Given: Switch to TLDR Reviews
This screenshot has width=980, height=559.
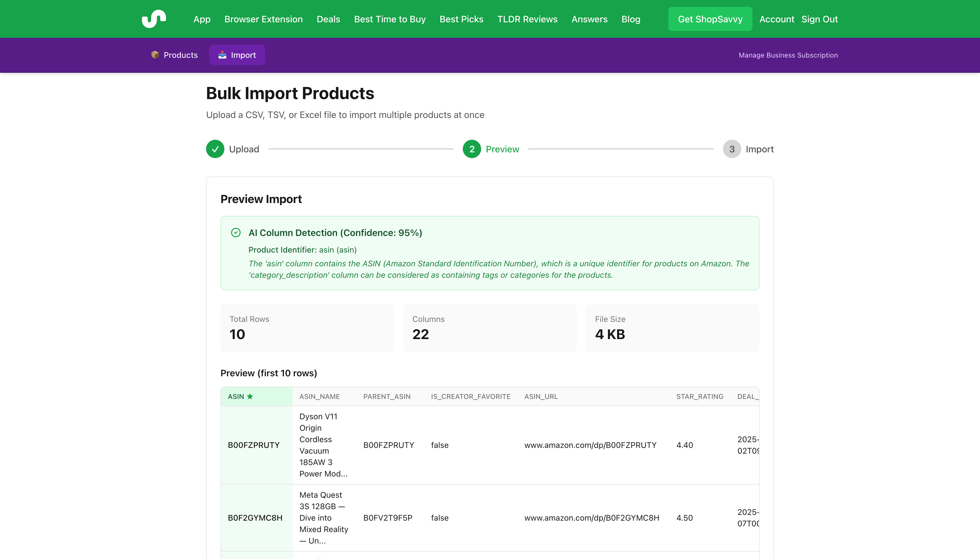Looking at the screenshot, I should click(527, 19).
